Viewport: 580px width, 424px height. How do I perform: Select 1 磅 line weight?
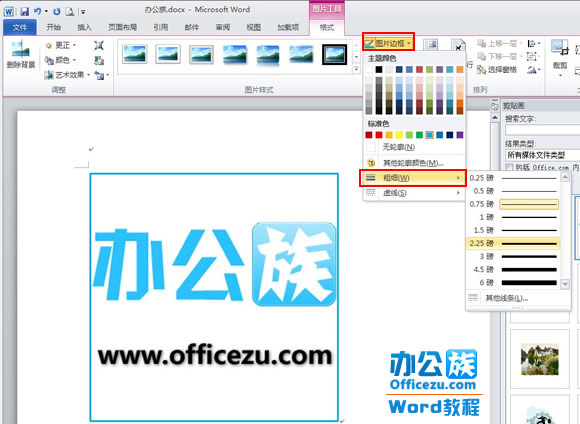[x=513, y=217]
